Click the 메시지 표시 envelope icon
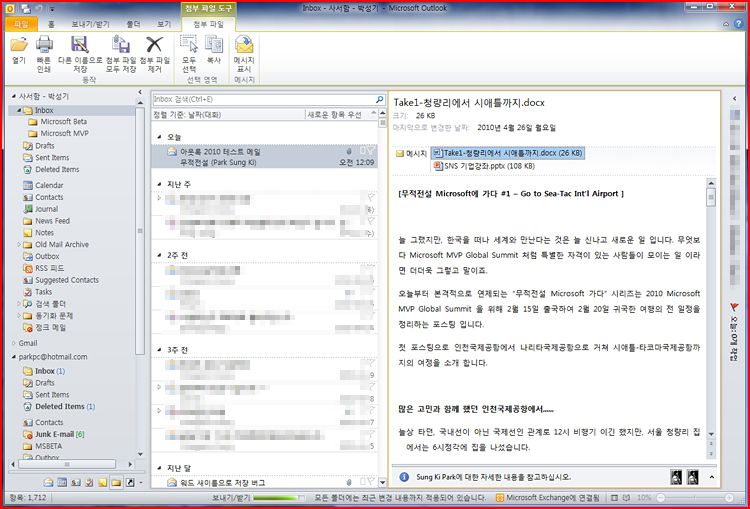Viewport: 750px width, 509px height. pyautogui.click(x=244, y=45)
